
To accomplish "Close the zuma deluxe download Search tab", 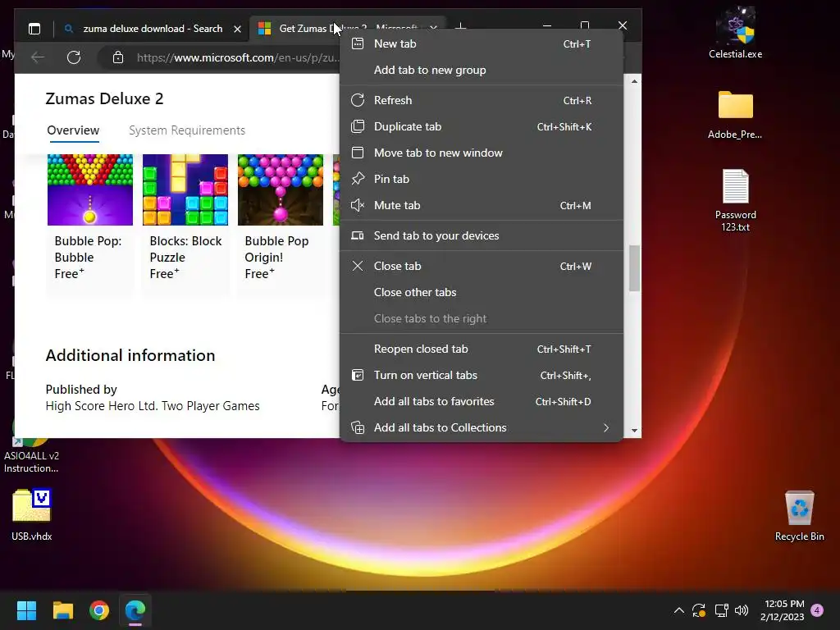I will click(237, 29).
